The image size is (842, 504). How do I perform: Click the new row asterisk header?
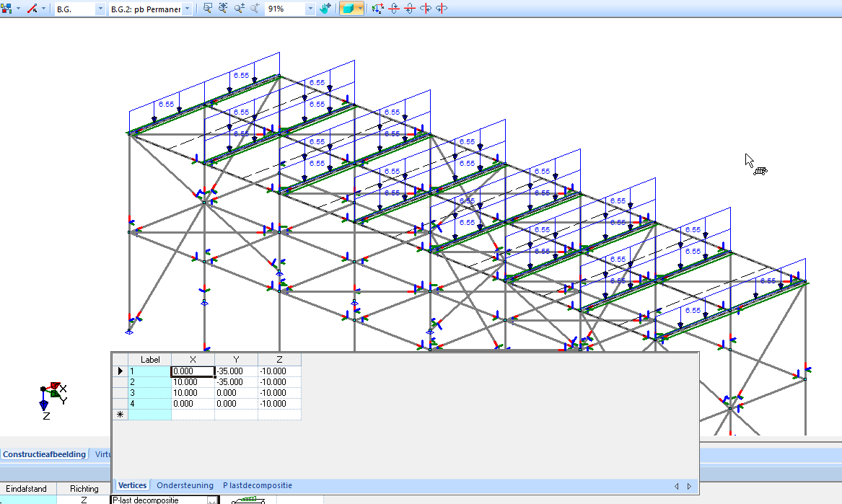(x=120, y=415)
